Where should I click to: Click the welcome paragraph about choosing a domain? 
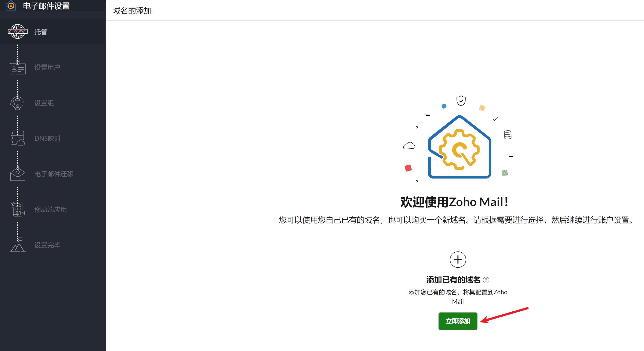(x=457, y=220)
